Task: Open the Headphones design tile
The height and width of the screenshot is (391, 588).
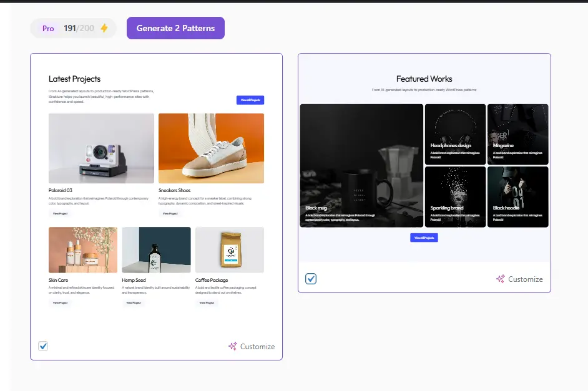Action: coord(455,134)
